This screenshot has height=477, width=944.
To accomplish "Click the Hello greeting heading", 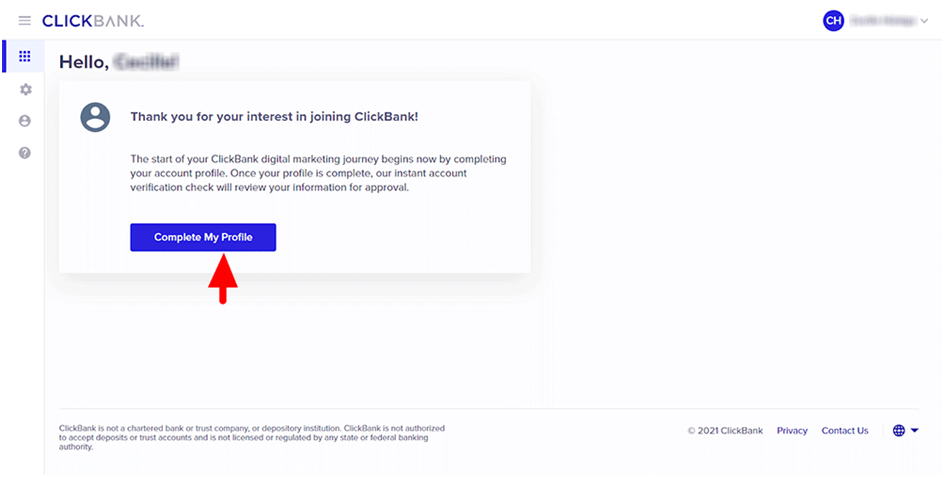I will click(x=118, y=62).
